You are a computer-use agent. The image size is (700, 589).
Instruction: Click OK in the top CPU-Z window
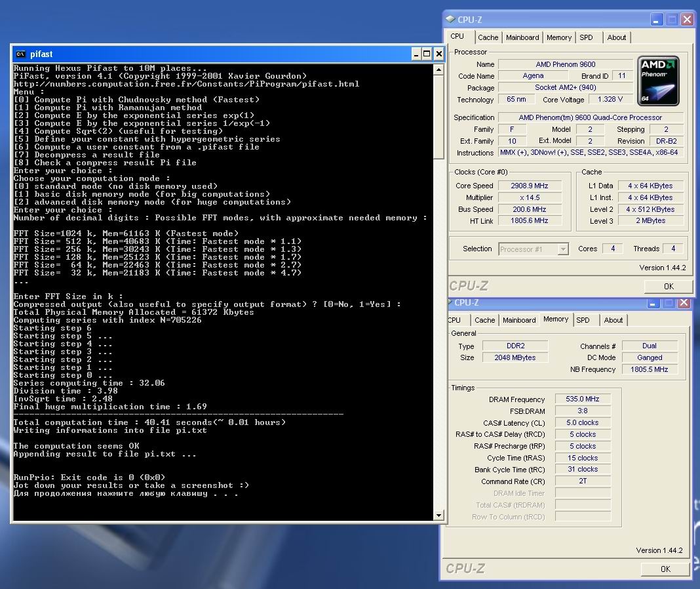[669, 287]
